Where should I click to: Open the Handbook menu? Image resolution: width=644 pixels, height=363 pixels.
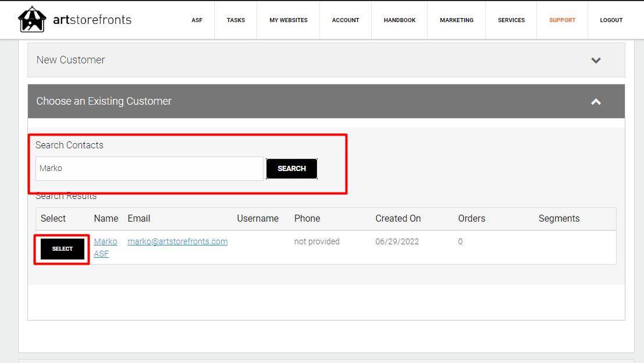(x=400, y=20)
